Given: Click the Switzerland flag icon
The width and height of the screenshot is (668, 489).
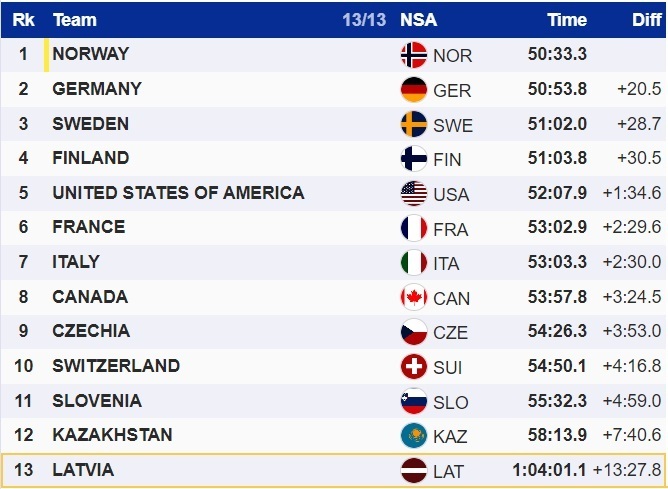Looking at the screenshot, I should (x=413, y=367).
